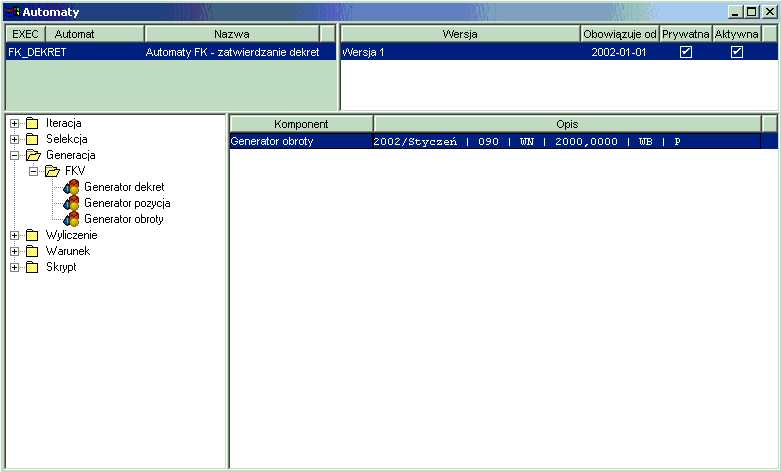Select the Selekcja tree label
Image resolution: width=781 pixels, height=472 pixels.
[66, 139]
